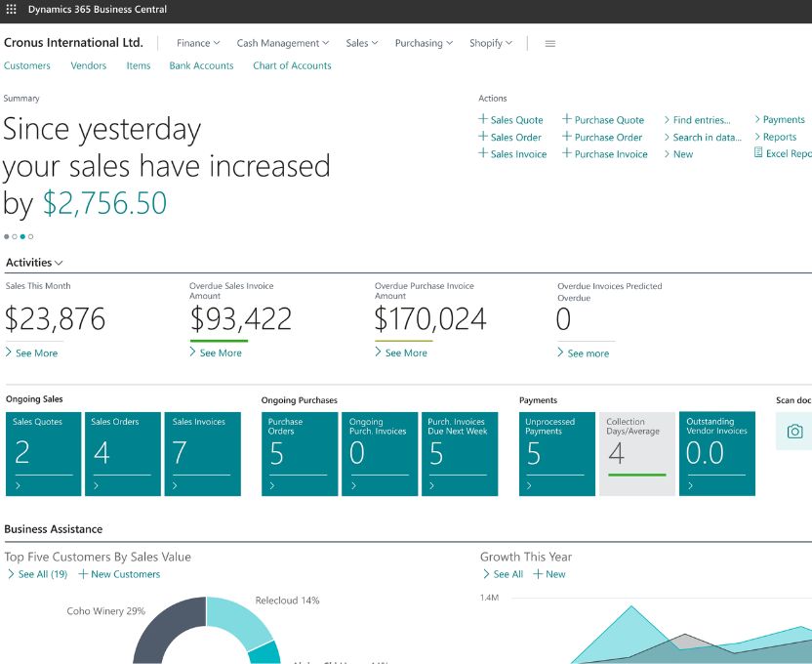Image resolution: width=812 pixels, height=664 pixels.
Task: Click the arrow on Ongoing Purch. Invoices tile
Action: (x=353, y=486)
